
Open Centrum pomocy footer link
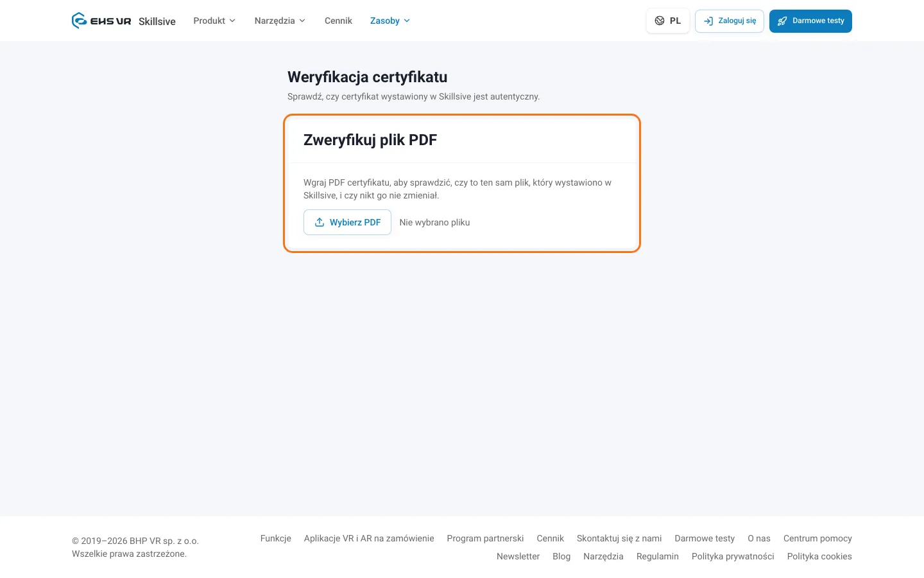817,538
